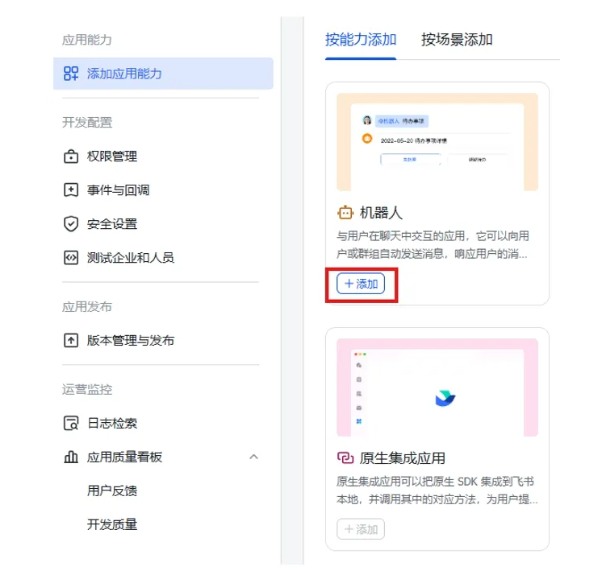The width and height of the screenshot is (613, 570).
Task: Click the 机器人 preview thumbnail
Action: coord(437,142)
